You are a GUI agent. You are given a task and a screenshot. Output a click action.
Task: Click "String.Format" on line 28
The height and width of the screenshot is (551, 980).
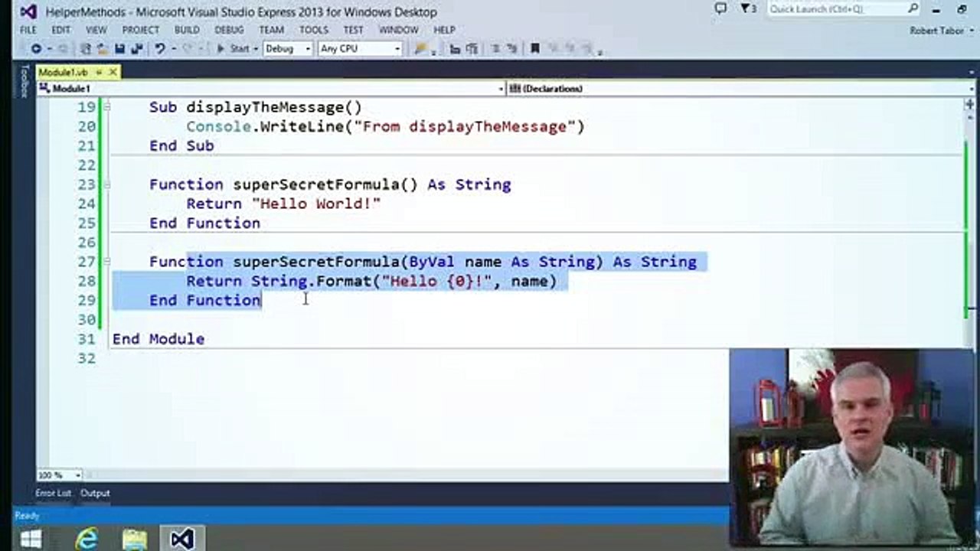coord(311,281)
